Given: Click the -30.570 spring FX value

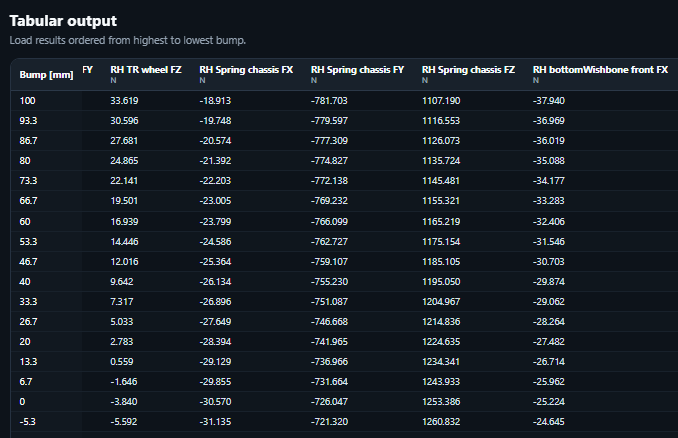Looking at the screenshot, I should coord(215,402).
